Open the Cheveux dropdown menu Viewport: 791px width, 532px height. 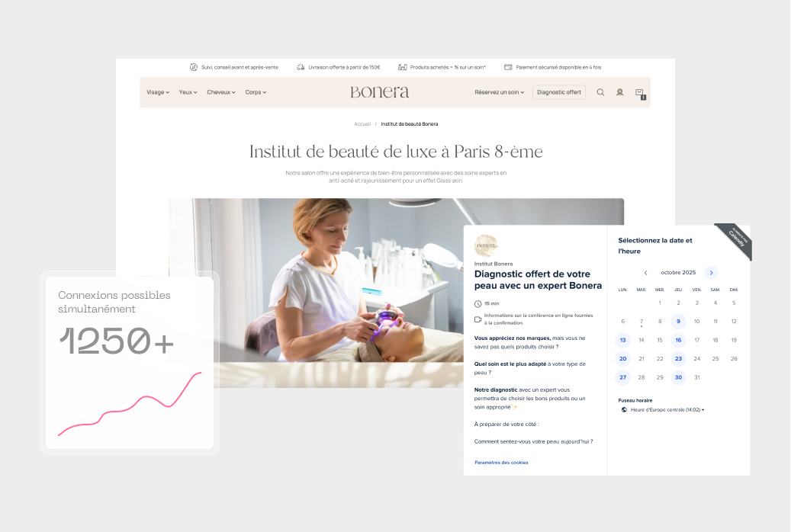[x=221, y=92]
